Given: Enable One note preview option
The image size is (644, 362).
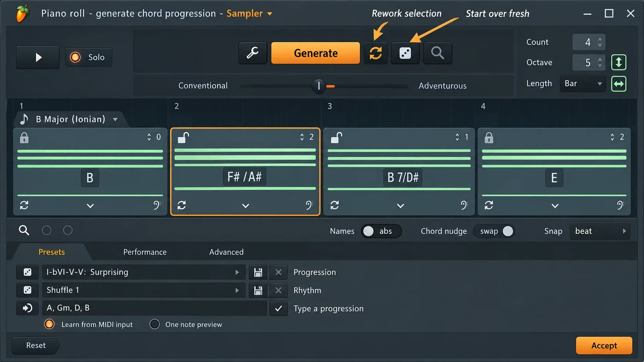Looking at the screenshot, I should pos(154,324).
